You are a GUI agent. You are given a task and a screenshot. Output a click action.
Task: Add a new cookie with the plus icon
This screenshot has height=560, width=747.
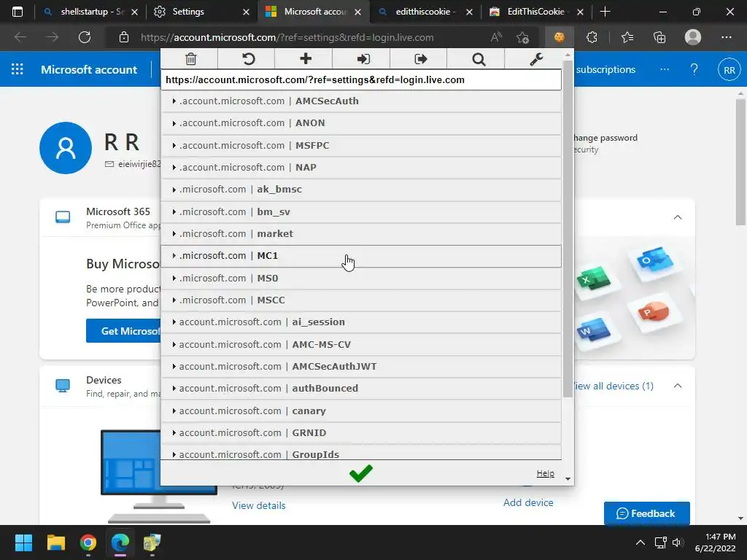tap(306, 58)
